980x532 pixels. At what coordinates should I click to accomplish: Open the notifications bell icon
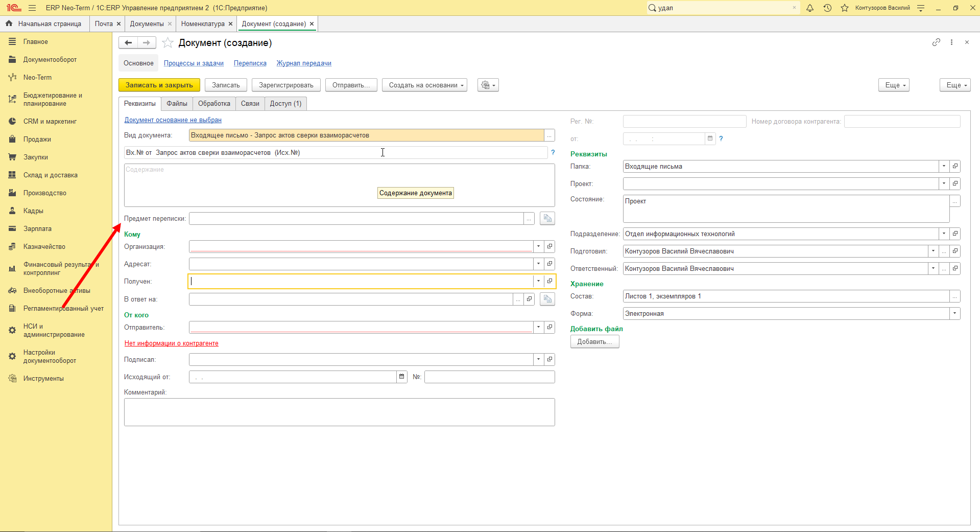tap(810, 8)
